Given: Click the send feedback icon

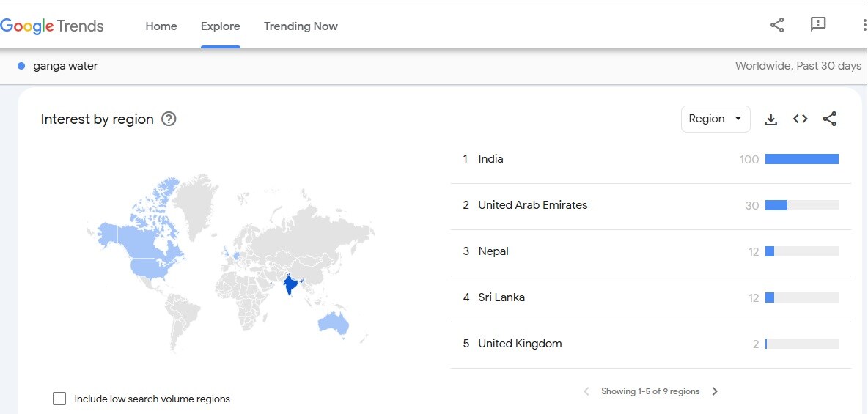Looking at the screenshot, I should coord(818,25).
